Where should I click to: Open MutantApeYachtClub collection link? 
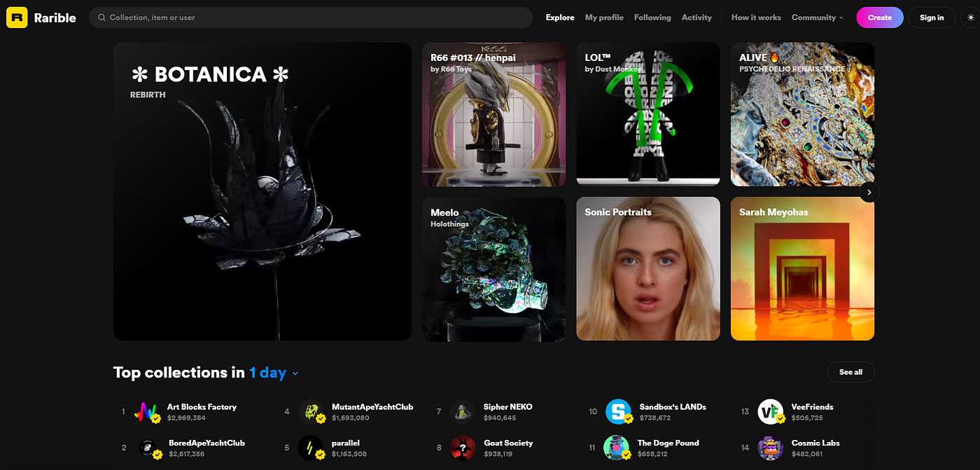(x=372, y=407)
